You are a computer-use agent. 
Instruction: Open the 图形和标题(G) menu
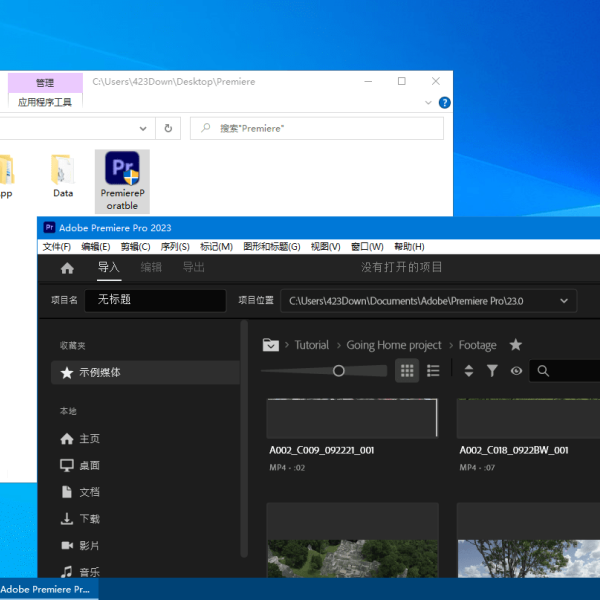point(272,246)
